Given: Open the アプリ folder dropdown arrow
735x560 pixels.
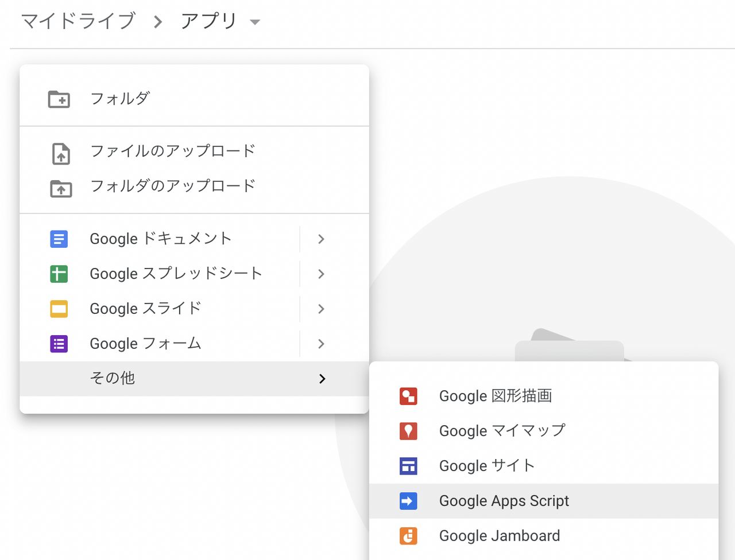Looking at the screenshot, I should click(x=255, y=22).
